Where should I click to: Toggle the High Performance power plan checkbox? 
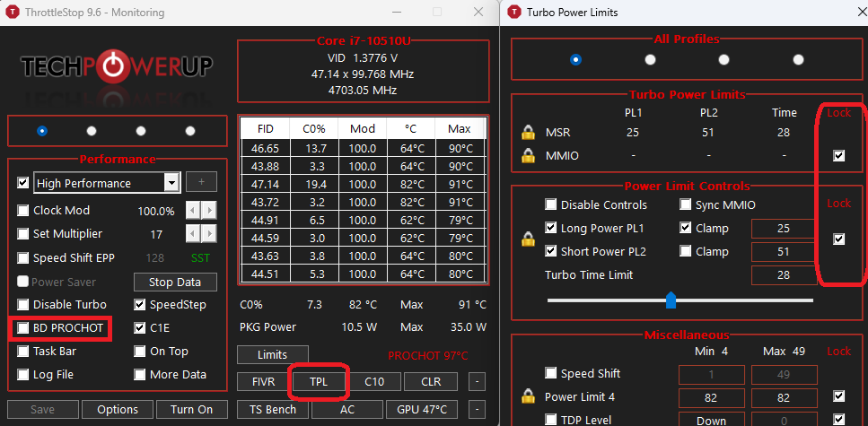(22, 183)
